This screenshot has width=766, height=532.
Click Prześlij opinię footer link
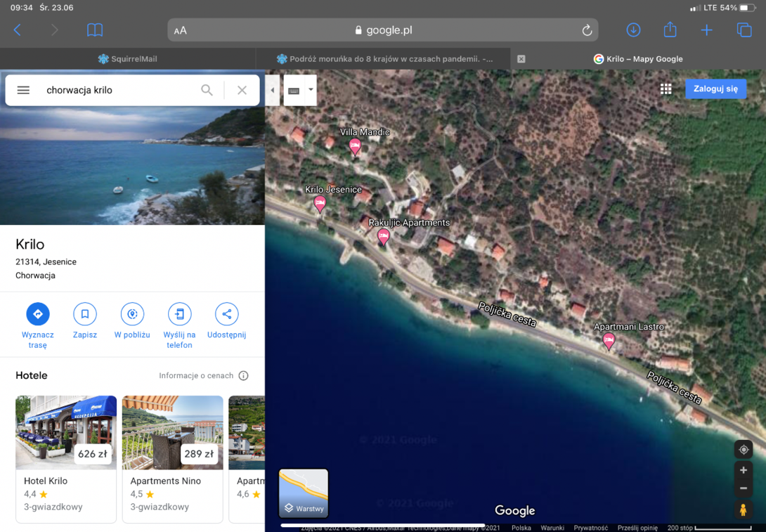(x=637, y=528)
